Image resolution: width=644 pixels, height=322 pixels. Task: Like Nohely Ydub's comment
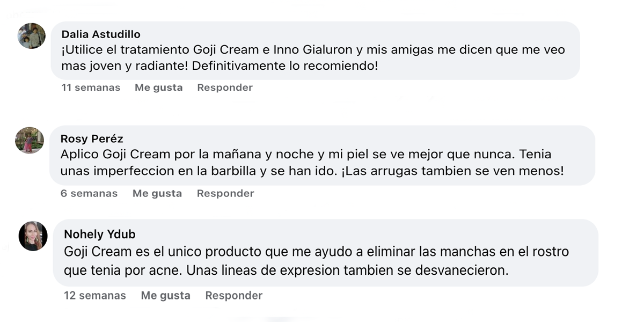(x=165, y=295)
